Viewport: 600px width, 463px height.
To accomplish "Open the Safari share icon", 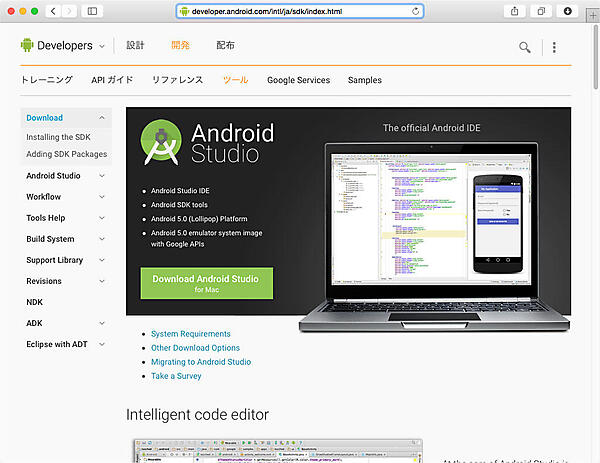I will 514,11.
